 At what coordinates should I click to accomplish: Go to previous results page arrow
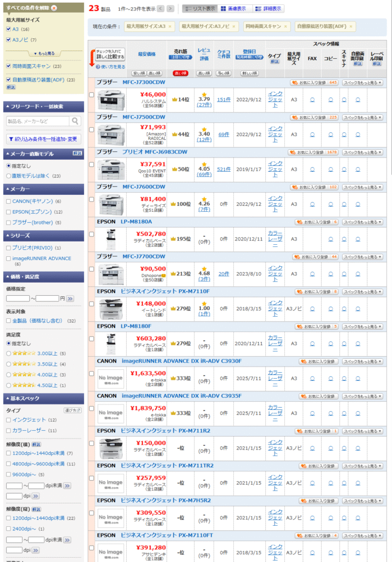pyautogui.click(x=161, y=9)
